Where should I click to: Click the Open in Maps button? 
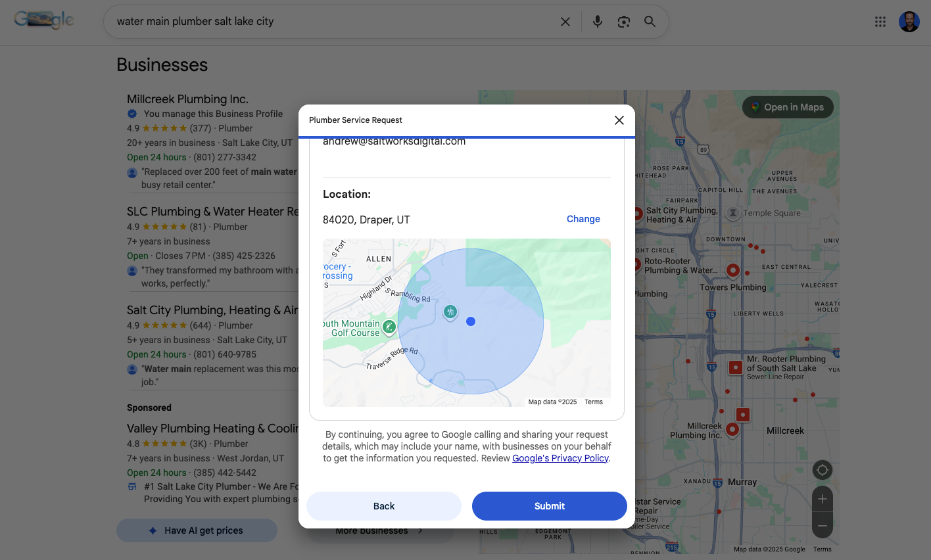(787, 106)
